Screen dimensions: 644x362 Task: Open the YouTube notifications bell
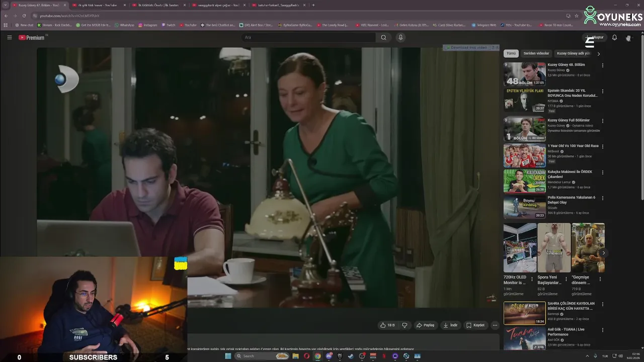[x=614, y=38]
